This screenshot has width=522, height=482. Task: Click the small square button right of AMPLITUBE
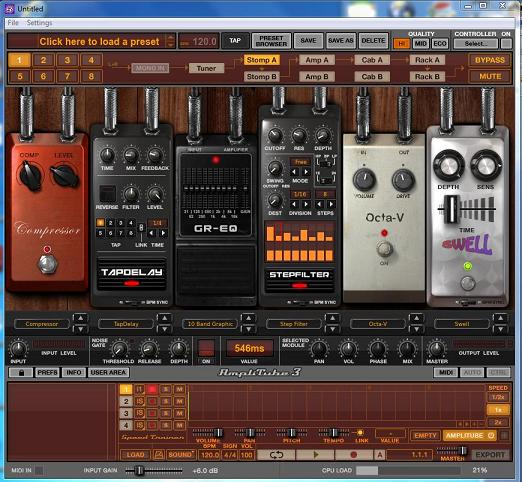[504, 435]
